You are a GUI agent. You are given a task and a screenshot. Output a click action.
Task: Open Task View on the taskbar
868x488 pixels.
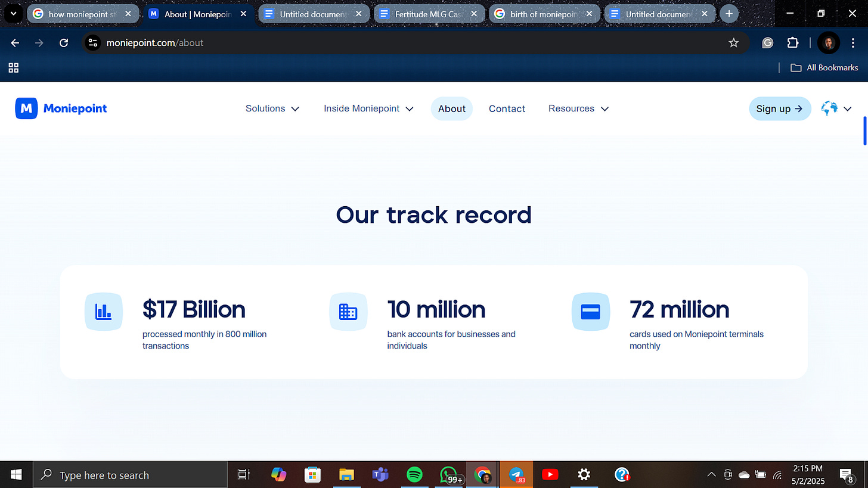point(244,475)
